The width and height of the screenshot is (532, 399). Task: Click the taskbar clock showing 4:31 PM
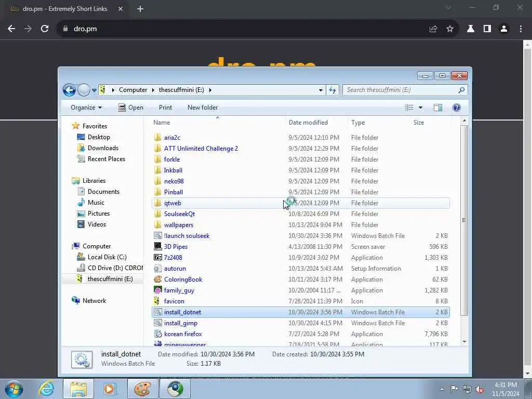tap(506, 389)
